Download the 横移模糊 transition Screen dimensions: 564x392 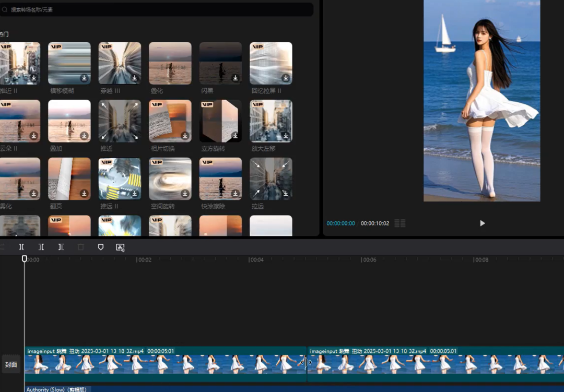(84, 78)
